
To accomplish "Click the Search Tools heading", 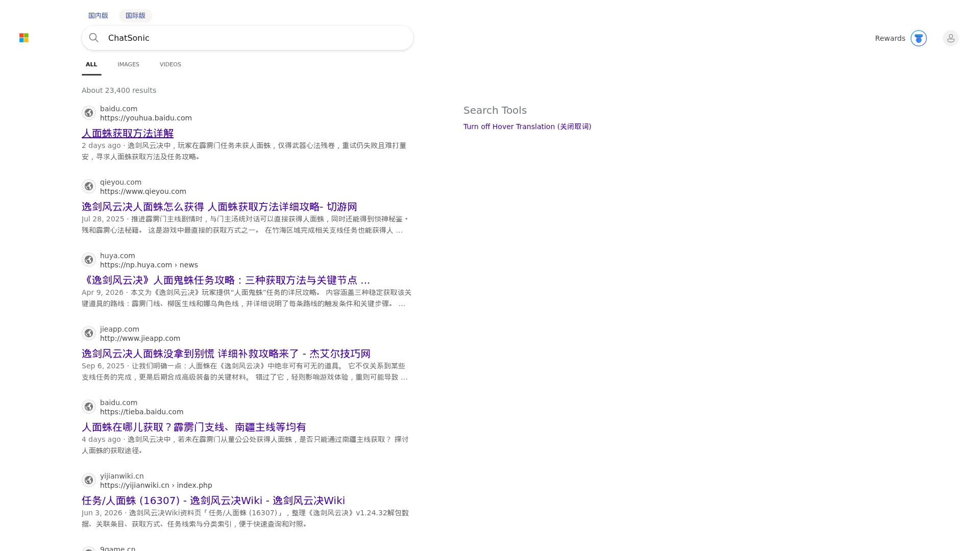I will (x=495, y=110).
